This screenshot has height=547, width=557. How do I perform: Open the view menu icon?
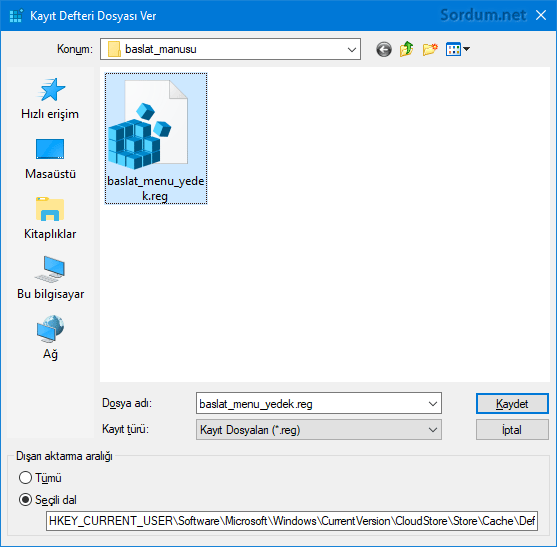coord(458,49)
